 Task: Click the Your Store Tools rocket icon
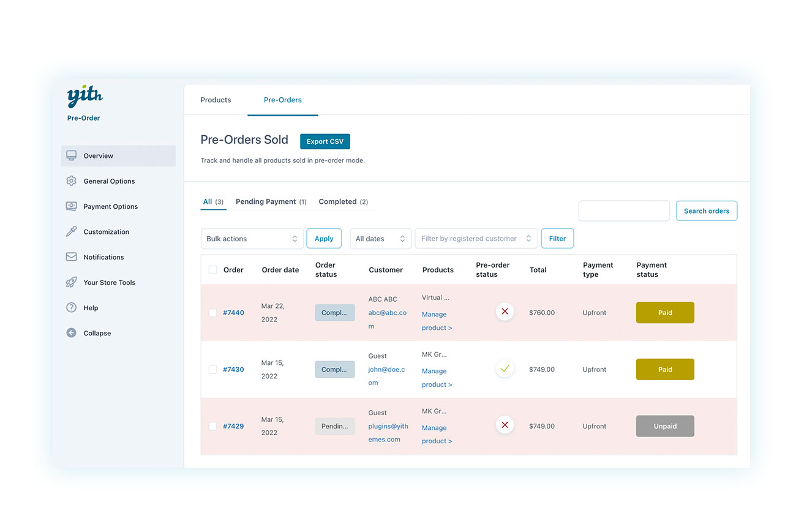(72, 282)
